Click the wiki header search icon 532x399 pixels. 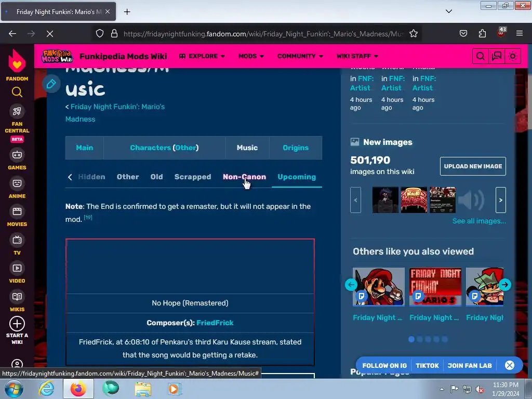coord(481,56)
